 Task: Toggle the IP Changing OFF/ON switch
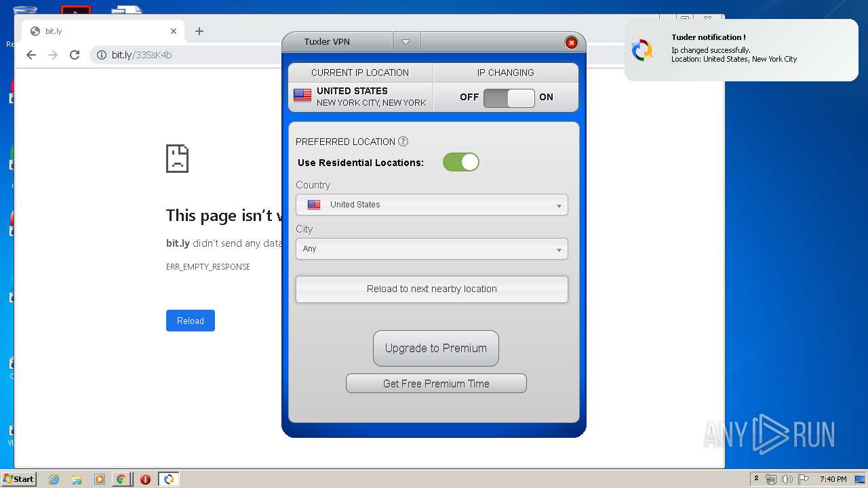click(x=509, y=98)
